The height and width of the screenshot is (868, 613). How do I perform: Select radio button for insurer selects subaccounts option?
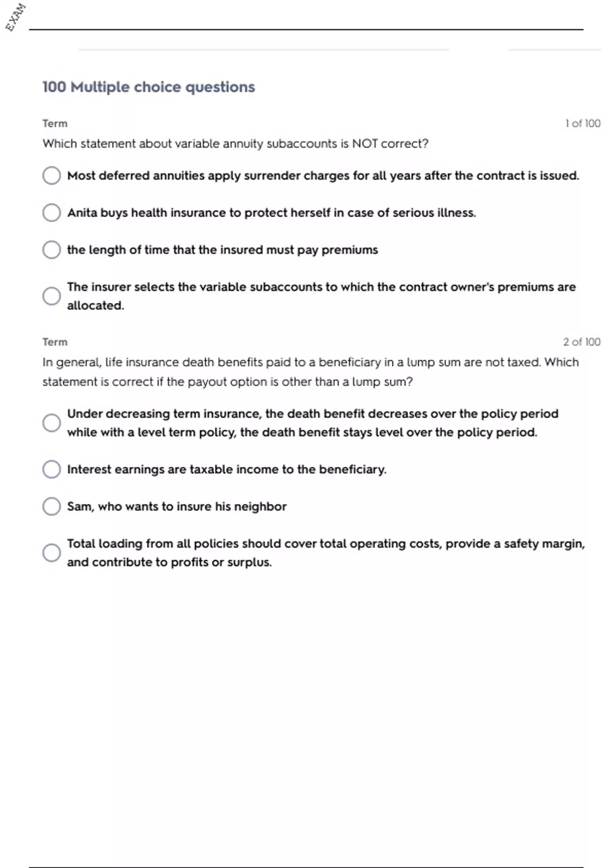(52, 296)
